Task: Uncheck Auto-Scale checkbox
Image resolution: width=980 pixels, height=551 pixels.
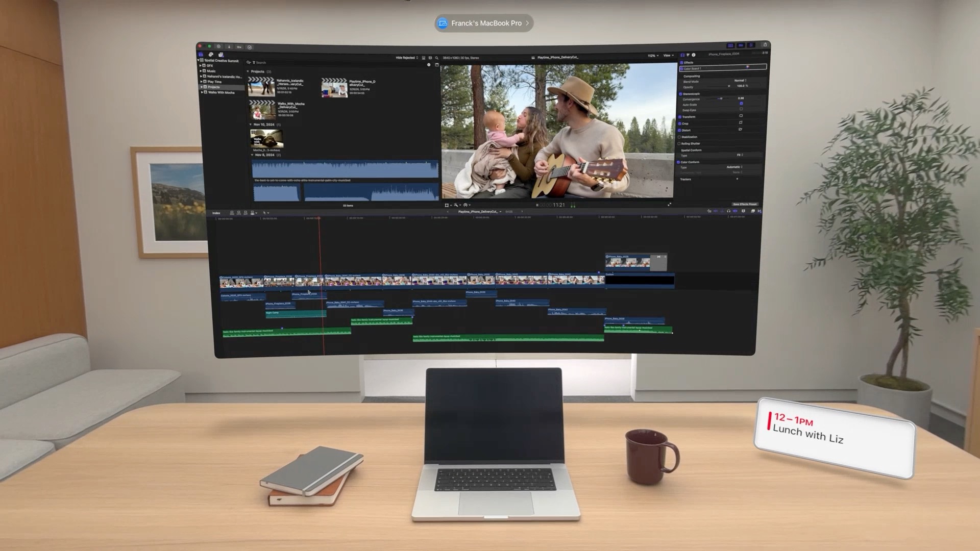Action: click(741, 103)
